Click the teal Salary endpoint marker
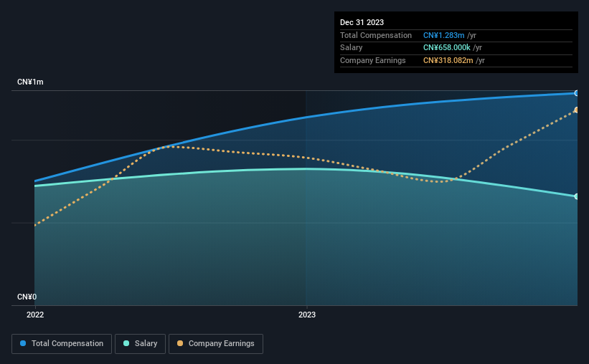This screenshot has width=589, height=364. pyautogui.click(x=576, y=196)
